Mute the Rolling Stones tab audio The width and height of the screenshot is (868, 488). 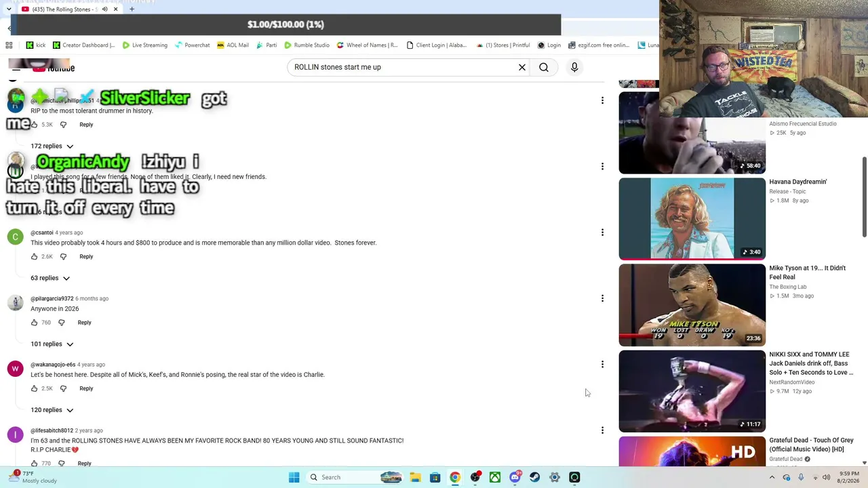click(x=104, y=9)
